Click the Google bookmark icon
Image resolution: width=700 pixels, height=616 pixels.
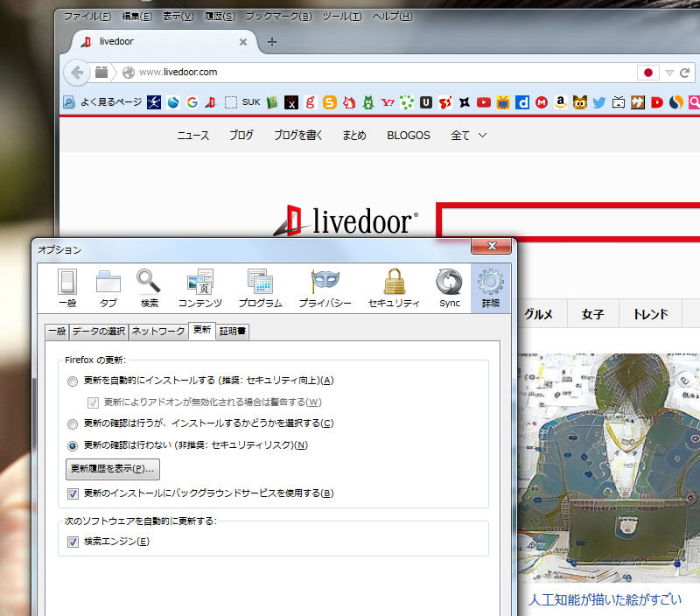click(x=192, y=102)
